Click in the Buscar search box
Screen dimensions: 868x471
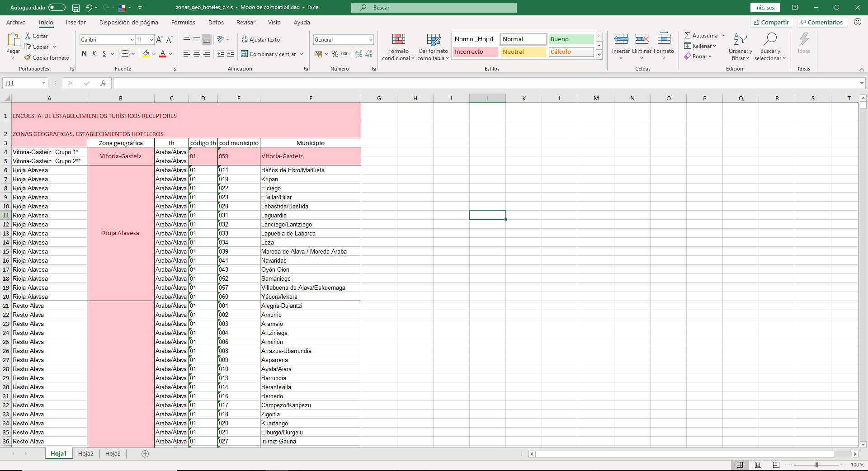434,8
